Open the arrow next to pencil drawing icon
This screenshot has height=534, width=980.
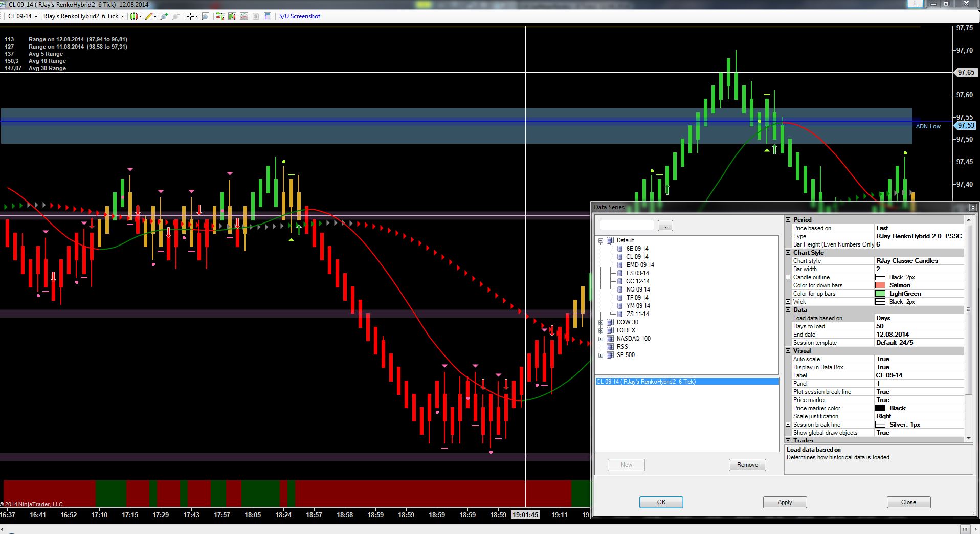point(155,16)
